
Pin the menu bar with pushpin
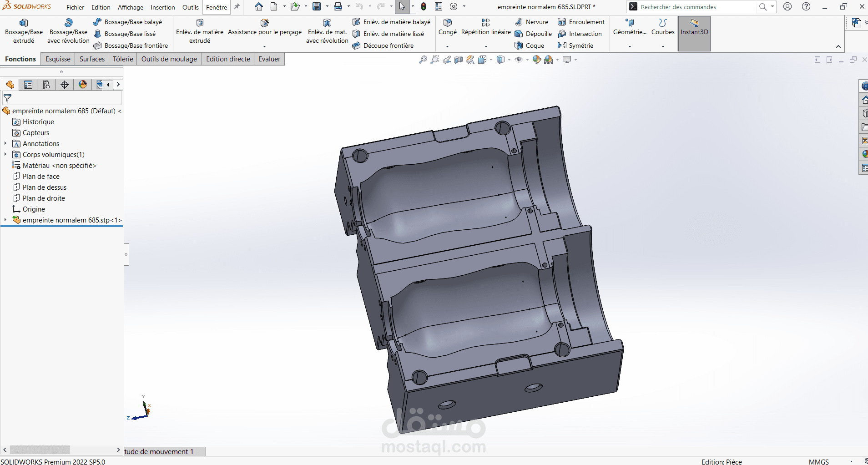[x=237, y=7]
